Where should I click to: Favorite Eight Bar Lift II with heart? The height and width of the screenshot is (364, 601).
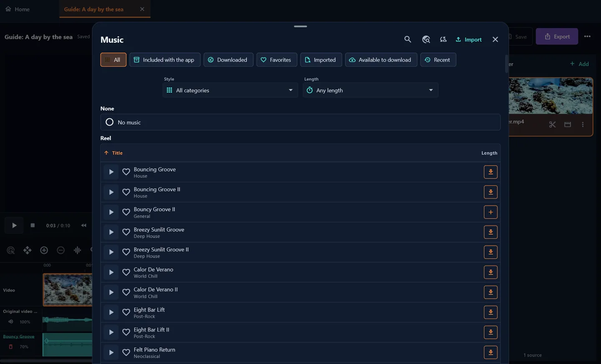pos(126,332)
